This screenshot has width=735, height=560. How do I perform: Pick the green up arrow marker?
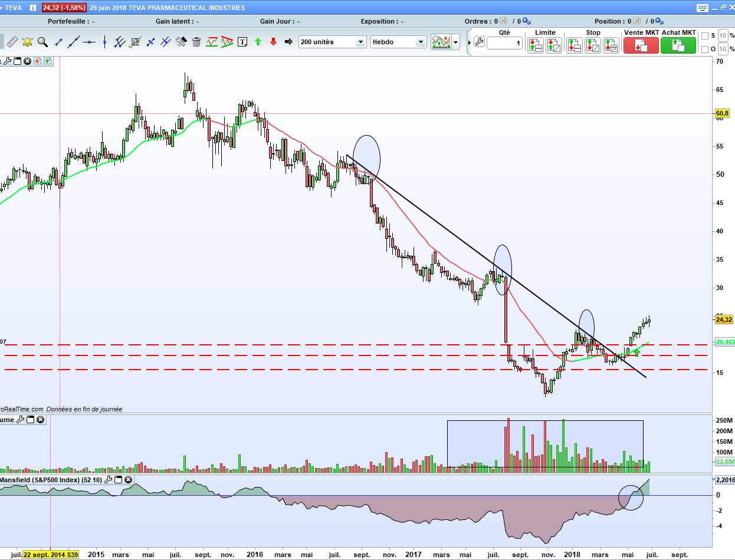(258, 42)
